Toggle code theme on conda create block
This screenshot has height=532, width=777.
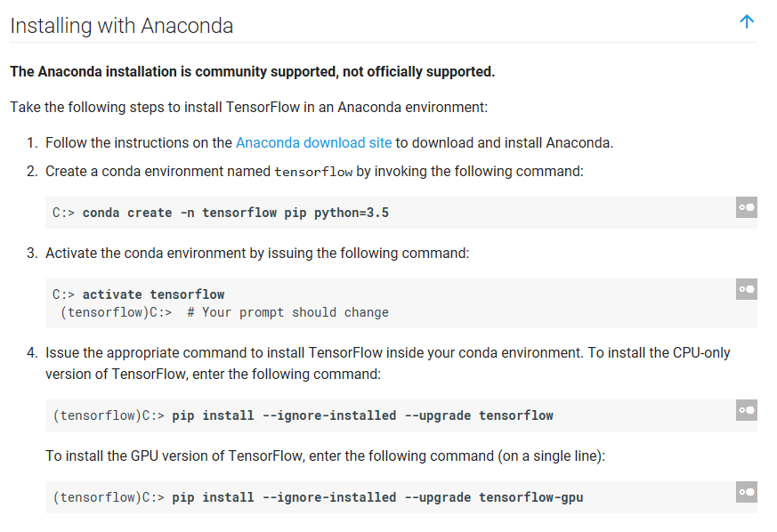746,207
